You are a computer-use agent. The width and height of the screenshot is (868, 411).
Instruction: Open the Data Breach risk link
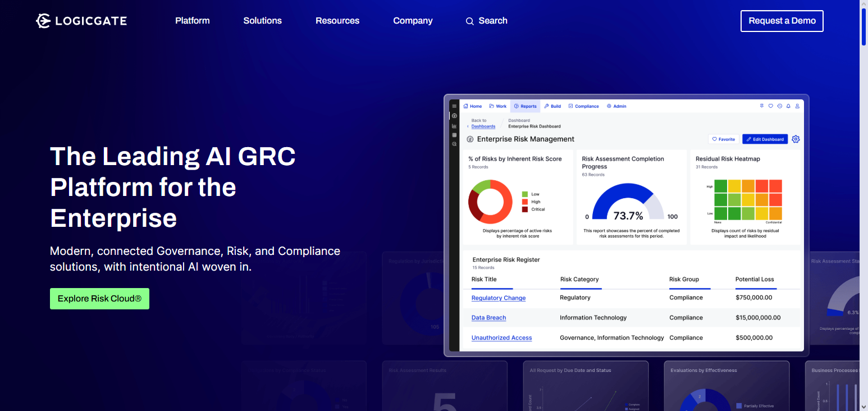(x=488, y=318)
